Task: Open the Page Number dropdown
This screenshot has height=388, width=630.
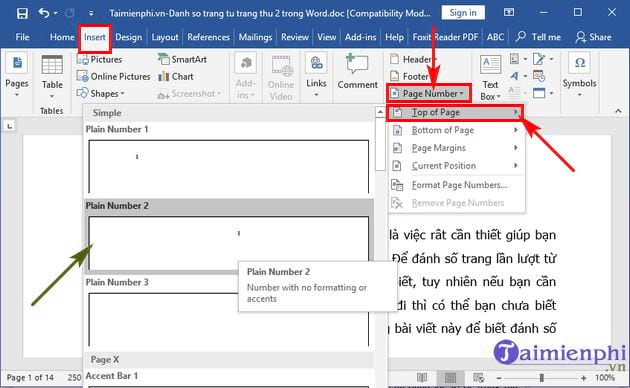Action: pyautogui.click(x=429, y=94)
